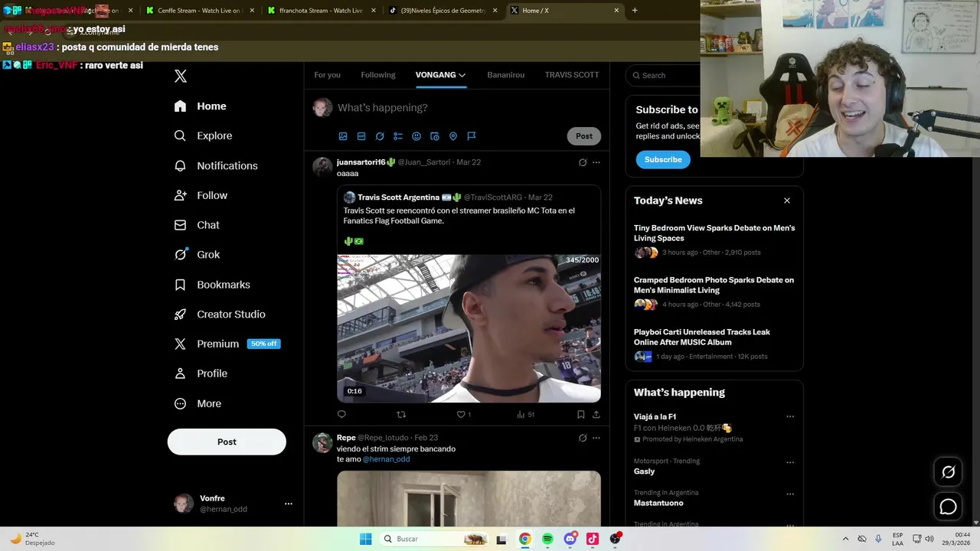Open options for Mastantuono trend
This screenshot has height=551, width=980.
pos(790,494)
